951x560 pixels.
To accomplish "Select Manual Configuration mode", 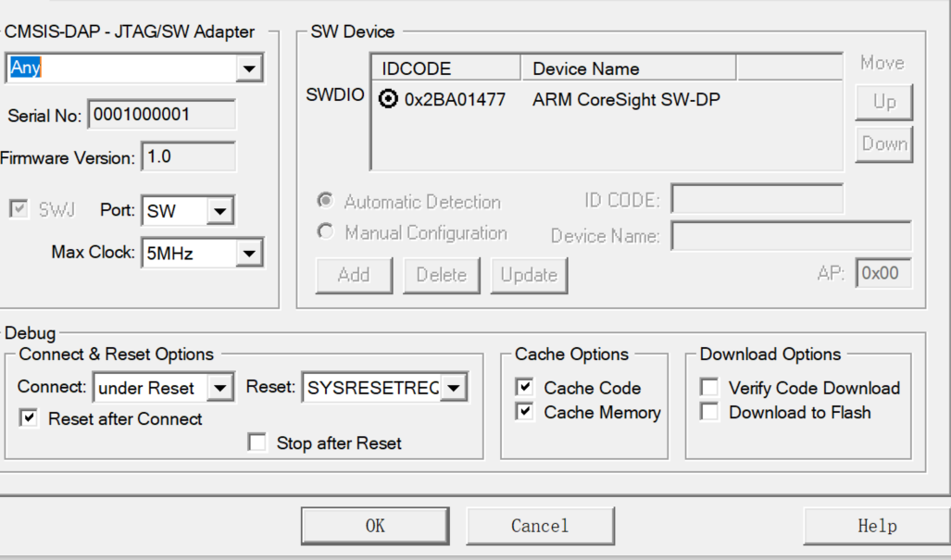I will coord(325,231).
